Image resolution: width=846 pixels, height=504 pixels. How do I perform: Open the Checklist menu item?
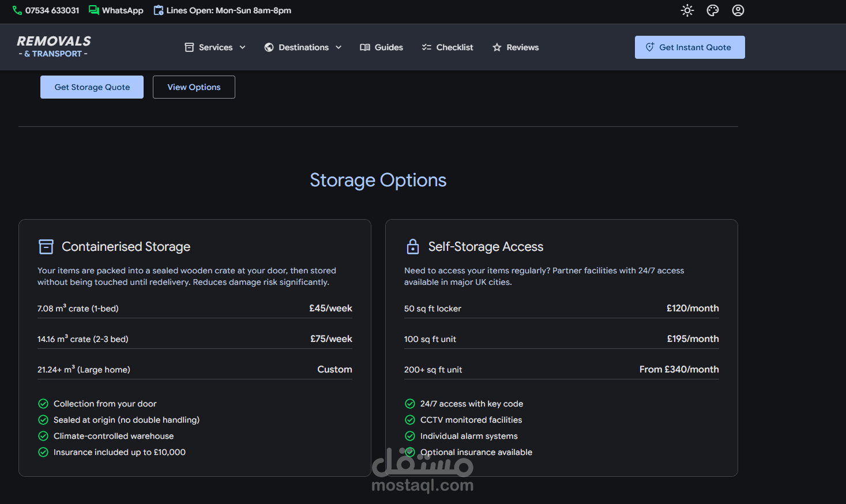click(447, 47)
